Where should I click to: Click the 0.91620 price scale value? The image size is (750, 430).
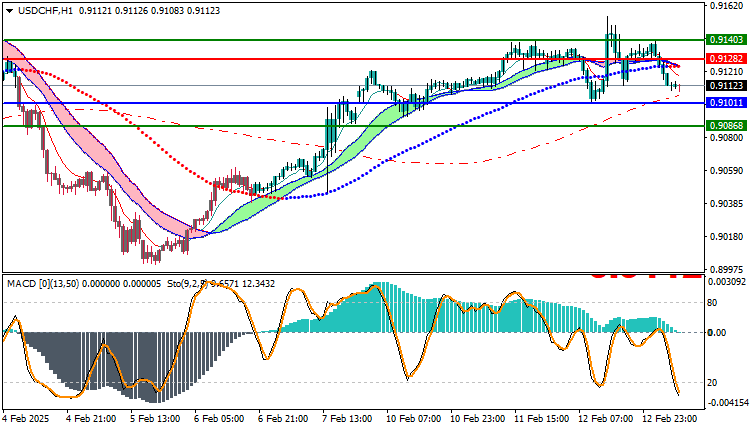coord(727,6)
